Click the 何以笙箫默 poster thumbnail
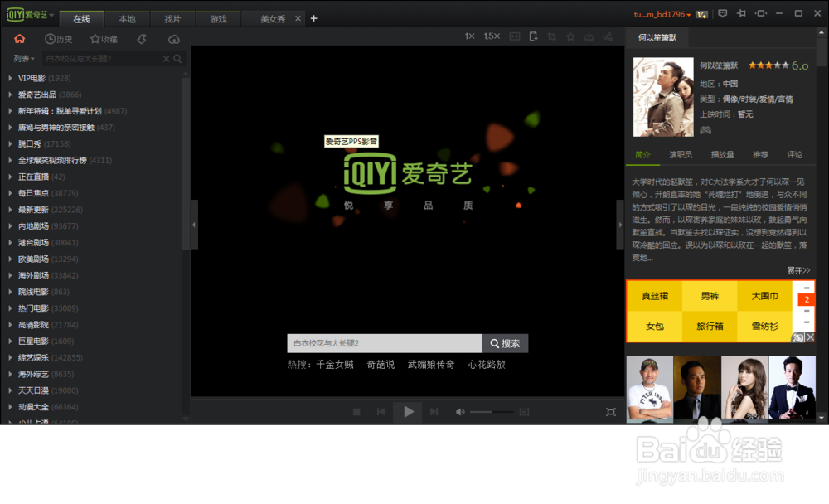 click(x=663, y=97)
